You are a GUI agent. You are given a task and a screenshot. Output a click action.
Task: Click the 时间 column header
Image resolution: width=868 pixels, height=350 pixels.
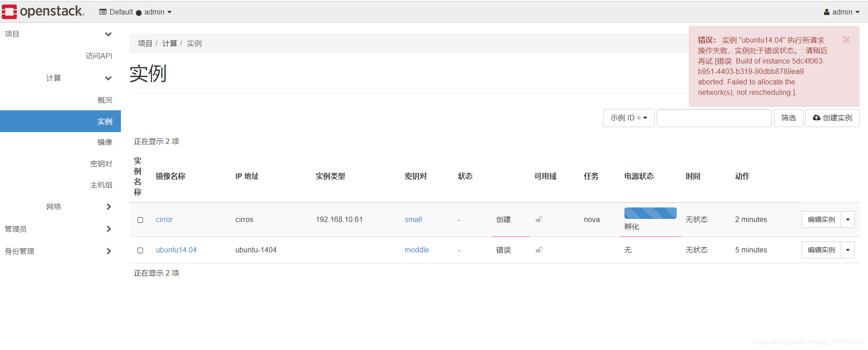[693, 176]
